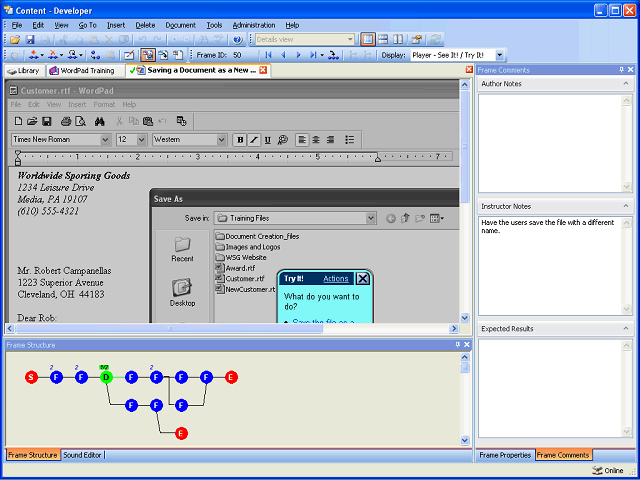Image resolution: width=640 pixels, height=480 pixels.
Task: Click NewCustomer.rtf in the file list
Action: point(246,289)
